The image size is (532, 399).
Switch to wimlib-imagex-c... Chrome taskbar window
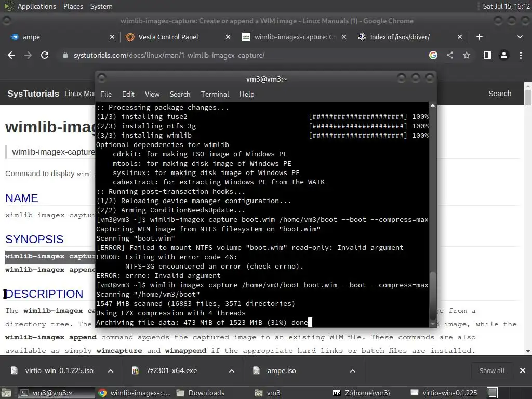coord(135,393)
